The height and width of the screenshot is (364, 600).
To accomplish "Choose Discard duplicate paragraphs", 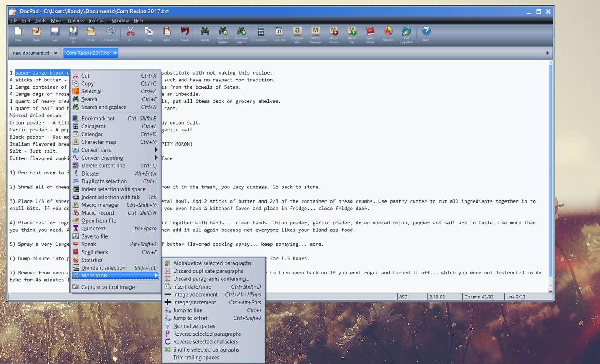I will coord(213,271).
